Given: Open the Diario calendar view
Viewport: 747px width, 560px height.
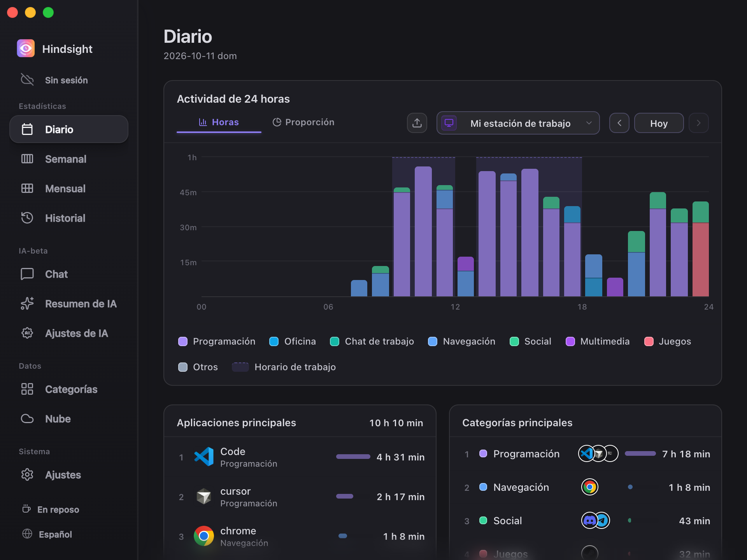Looking at the screenshot, I should coord(69,129).
